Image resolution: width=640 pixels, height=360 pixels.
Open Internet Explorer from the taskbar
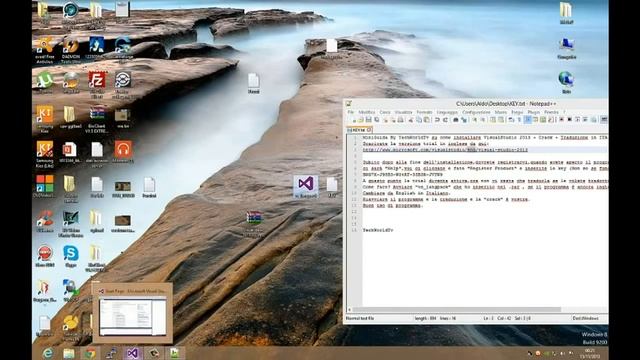(48, 353)
